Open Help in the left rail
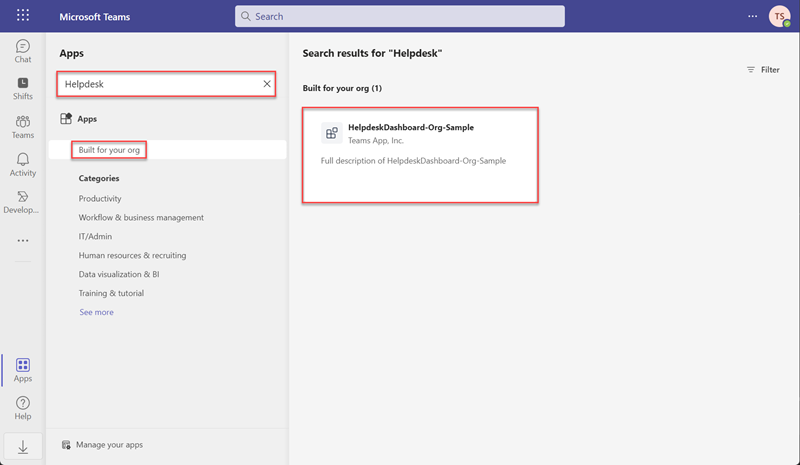Screen dimensions: 800x465 tap(22, 408)
